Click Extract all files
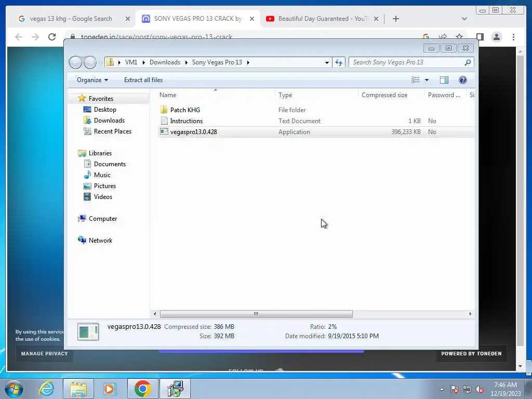 tap(143, 80)
